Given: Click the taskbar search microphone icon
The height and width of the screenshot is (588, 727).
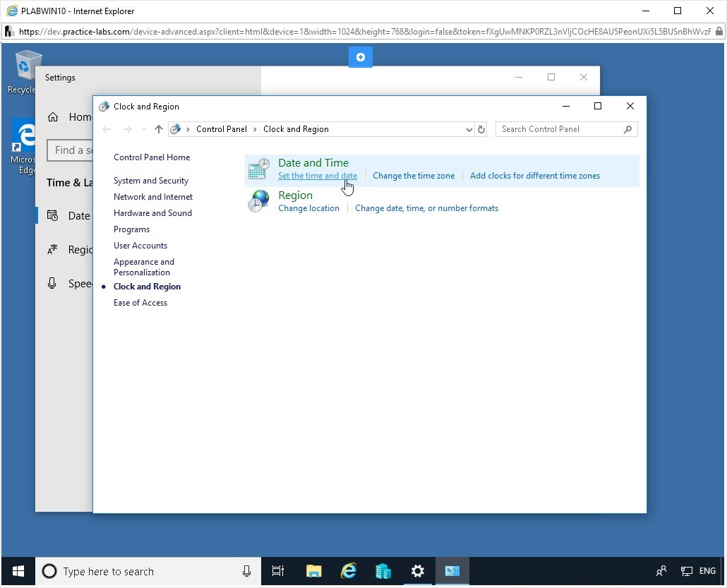Looking at the screenshot, I should point(246,571).
